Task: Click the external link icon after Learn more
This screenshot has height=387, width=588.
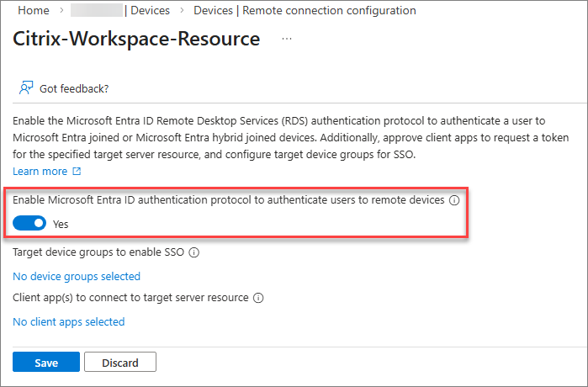Action: tap(77, 172)
